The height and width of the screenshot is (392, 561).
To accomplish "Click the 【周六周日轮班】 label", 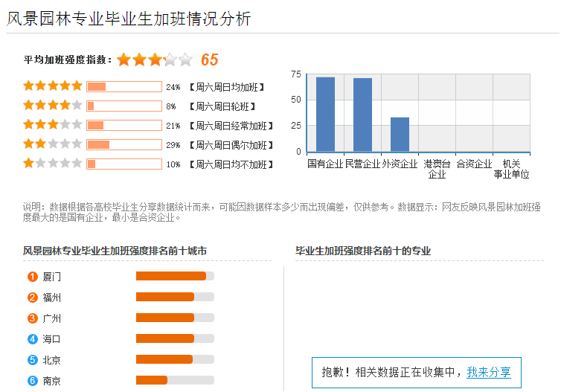I will point(222,106).
